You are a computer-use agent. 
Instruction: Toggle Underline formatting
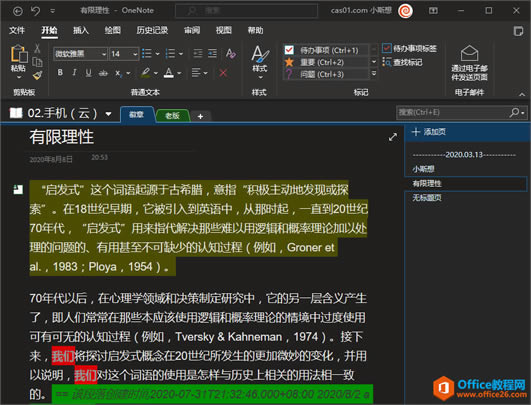coord(88,72)
